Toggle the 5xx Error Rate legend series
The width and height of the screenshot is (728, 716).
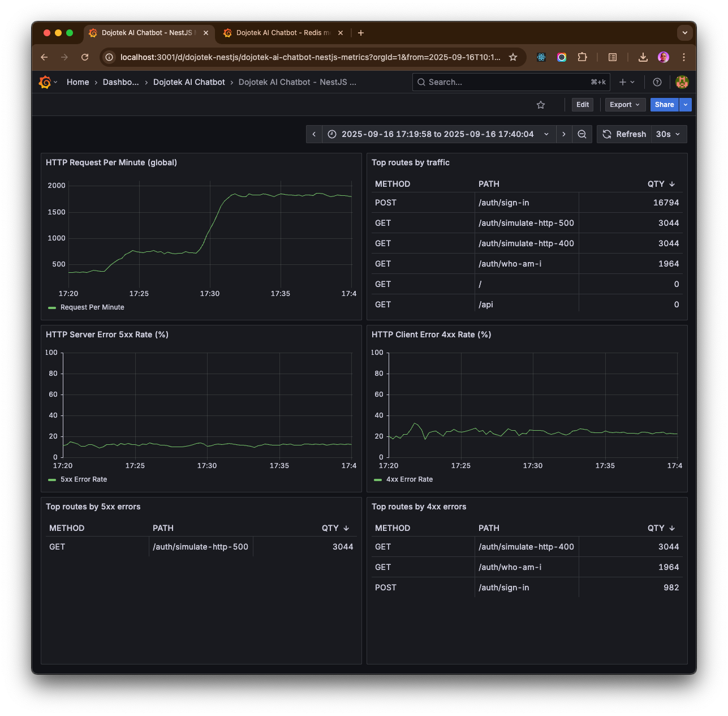point(83,479)
